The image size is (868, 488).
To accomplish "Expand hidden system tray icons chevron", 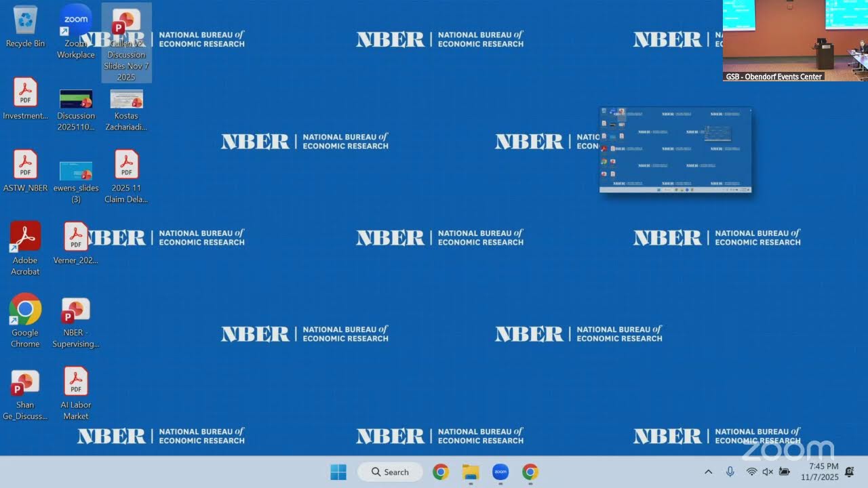I will click(709, 472).
